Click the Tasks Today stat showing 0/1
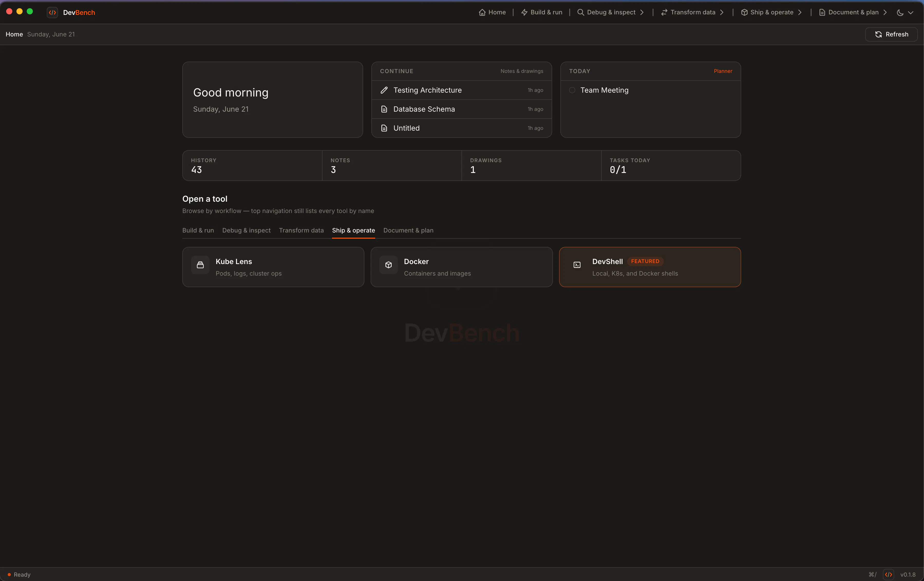 [671, 165]
